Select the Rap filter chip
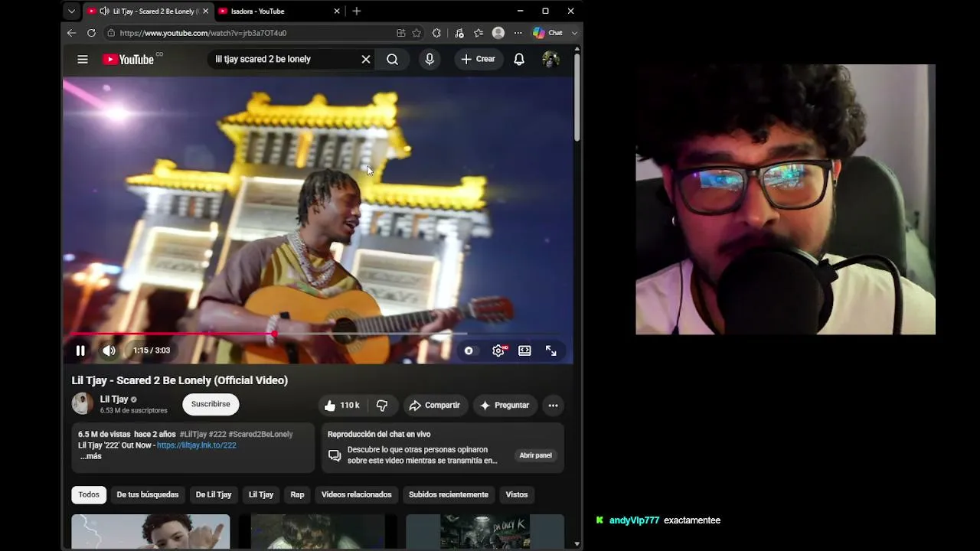 pos(297,494)
